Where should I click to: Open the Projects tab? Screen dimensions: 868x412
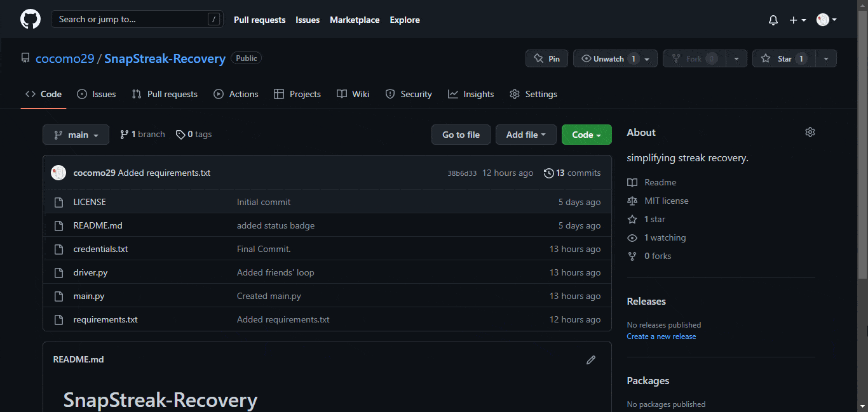(297, 94)
